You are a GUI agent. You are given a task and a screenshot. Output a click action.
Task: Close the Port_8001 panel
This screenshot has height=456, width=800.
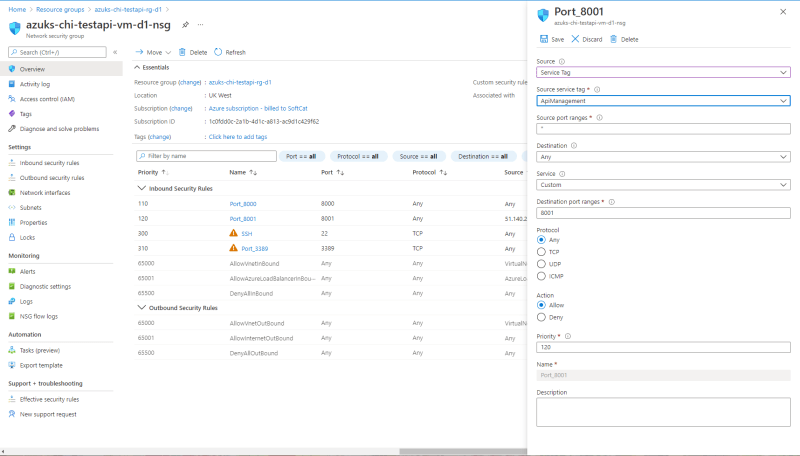tap(783, 12)
